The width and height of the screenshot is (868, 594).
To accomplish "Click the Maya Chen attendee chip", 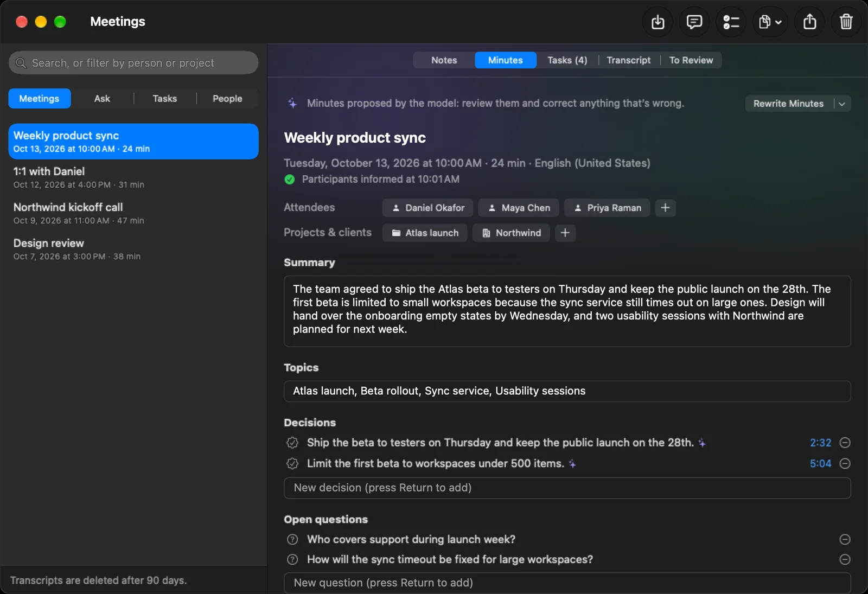I will click(519, 208).
